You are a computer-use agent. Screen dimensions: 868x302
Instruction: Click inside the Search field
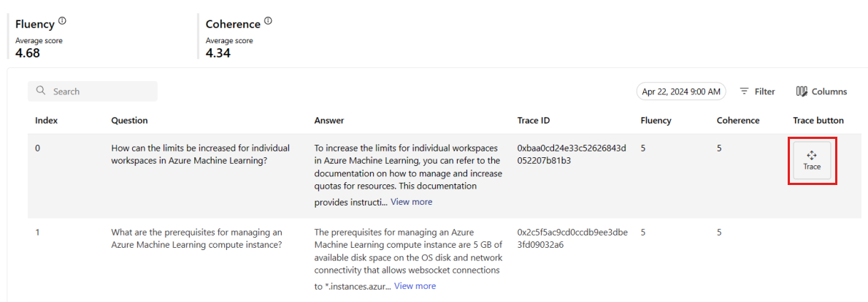click(x=93, y=91)
